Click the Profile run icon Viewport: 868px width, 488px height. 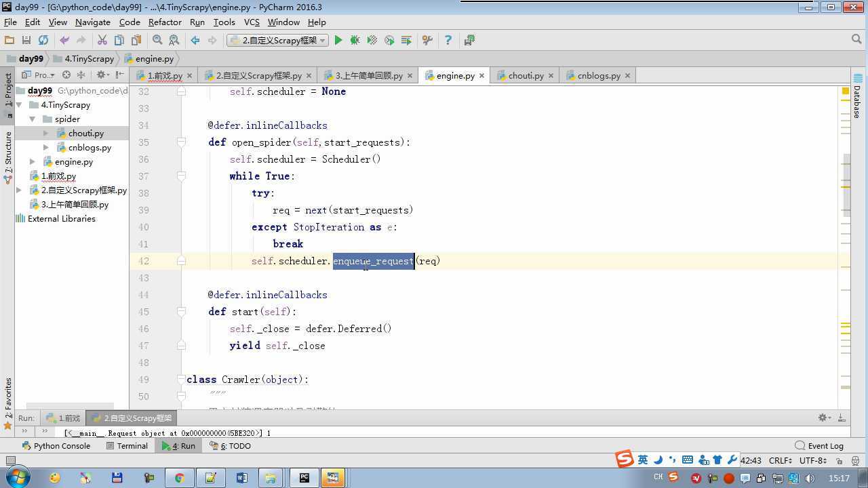[389, 41]
